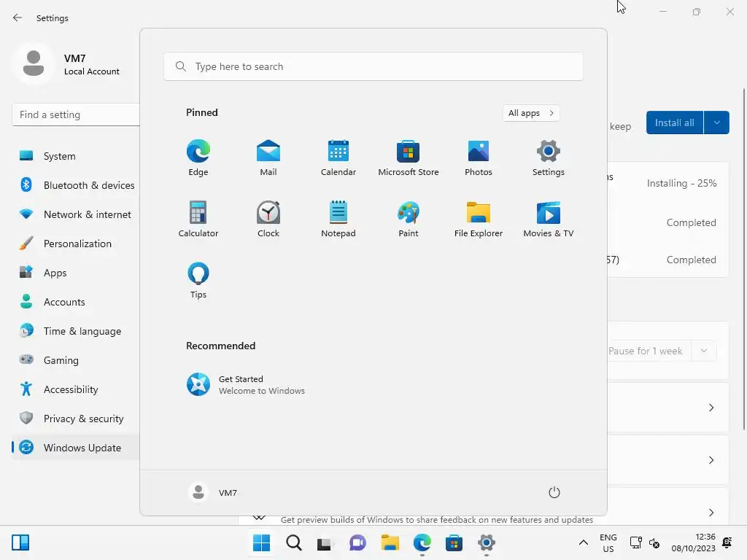The height and width of the screenshot is (560, 747).
Task: Open System settings category
Action: tap(76, 156)
